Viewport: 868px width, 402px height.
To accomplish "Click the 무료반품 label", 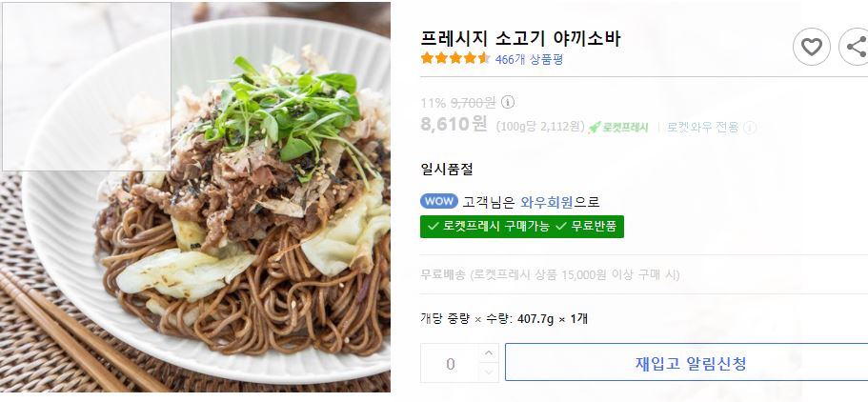I will click(588, 227).
